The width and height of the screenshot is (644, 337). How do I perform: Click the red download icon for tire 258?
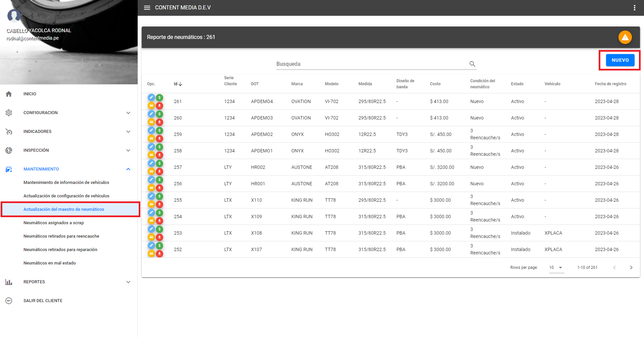[159, 155]
